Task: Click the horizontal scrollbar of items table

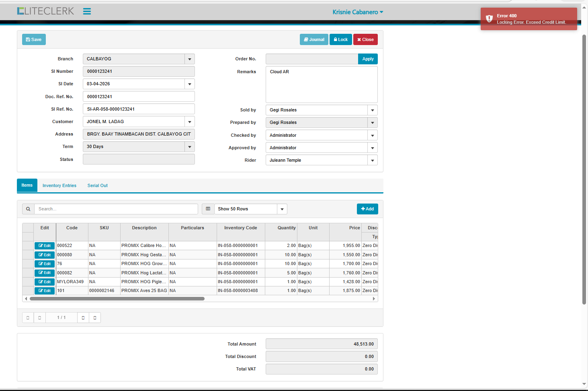Action: click(117, 298)
